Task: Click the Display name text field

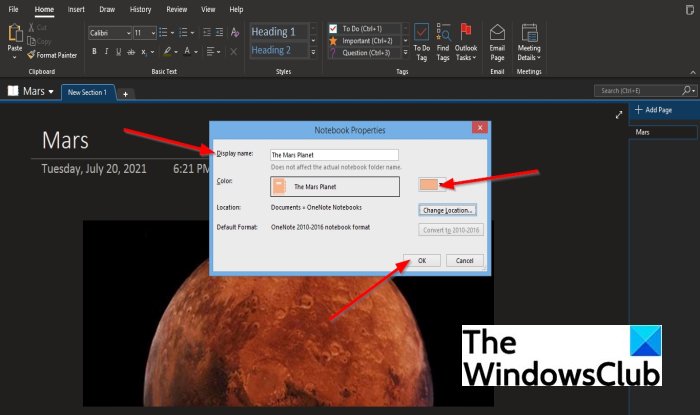Action: pyautogui.click(x=334, y=155)
